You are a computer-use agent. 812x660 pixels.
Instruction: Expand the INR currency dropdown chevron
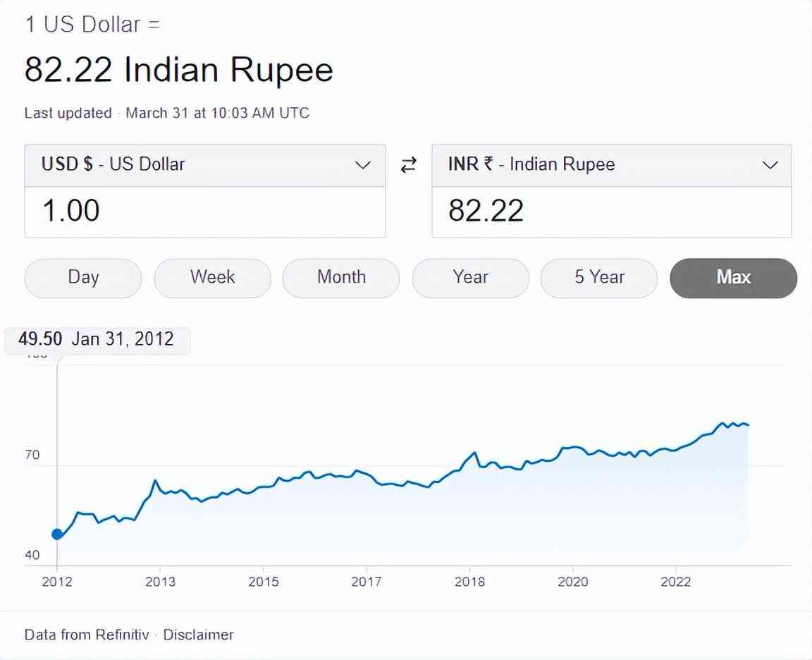click(x=770, y=165)
